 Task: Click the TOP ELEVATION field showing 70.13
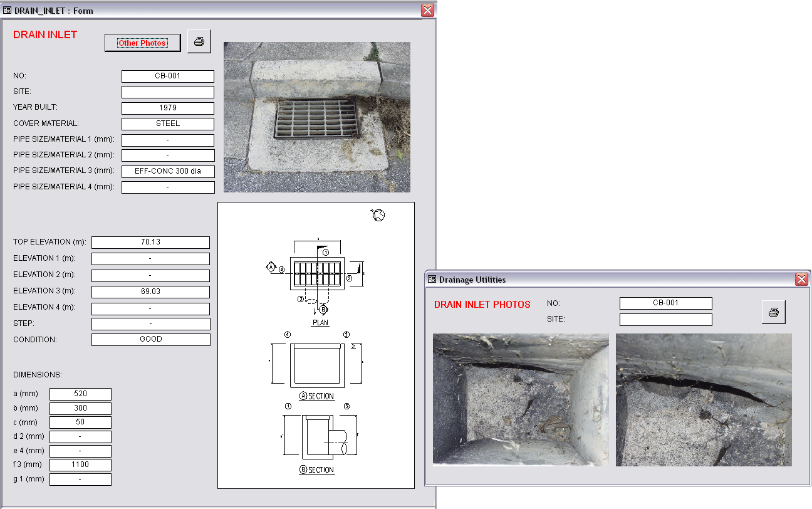tap(150, 243)
